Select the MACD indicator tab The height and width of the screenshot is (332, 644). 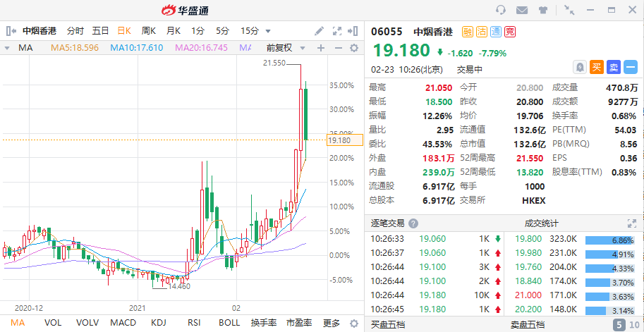[x=123, y=323]
